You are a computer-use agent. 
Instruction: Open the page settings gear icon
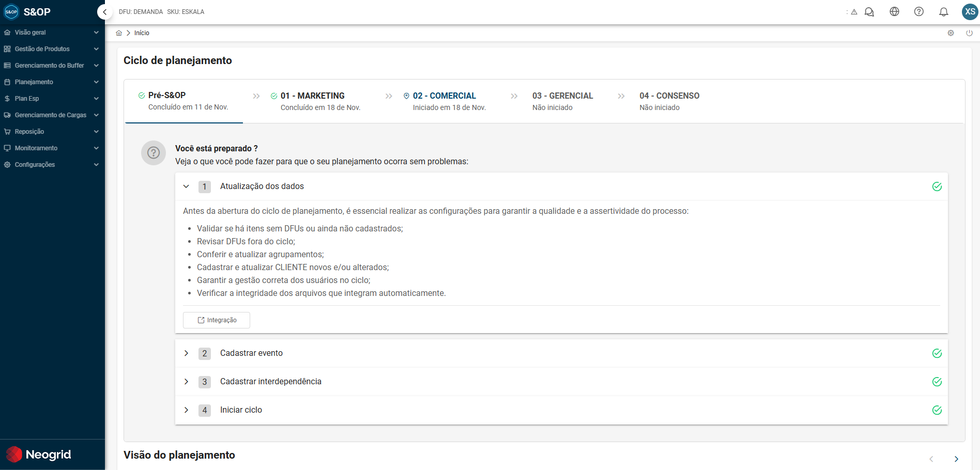click(951, 33)
